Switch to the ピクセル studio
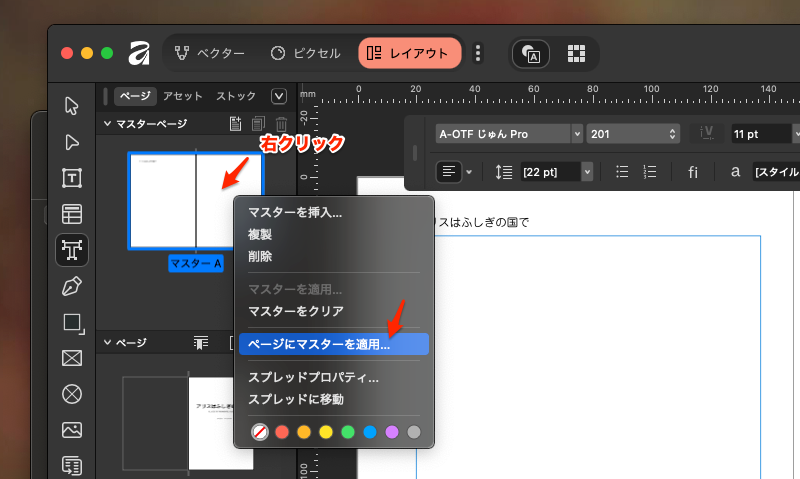This screenshot has width=800, height=479. 306,53
